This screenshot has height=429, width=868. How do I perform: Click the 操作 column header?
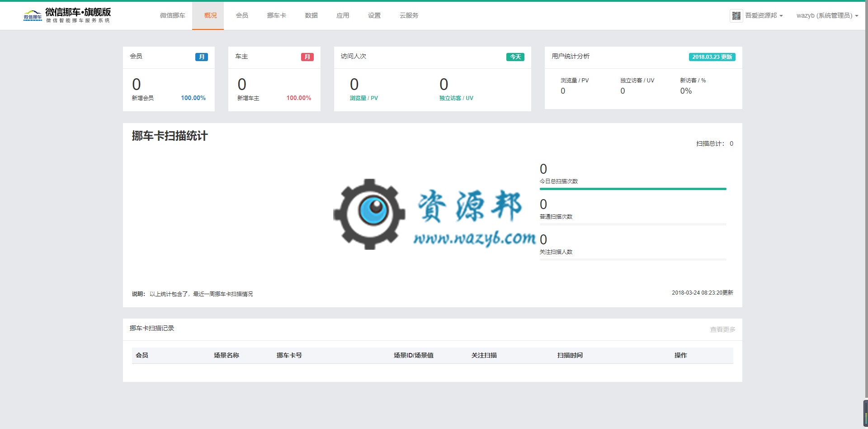click(x=681, y=356)
